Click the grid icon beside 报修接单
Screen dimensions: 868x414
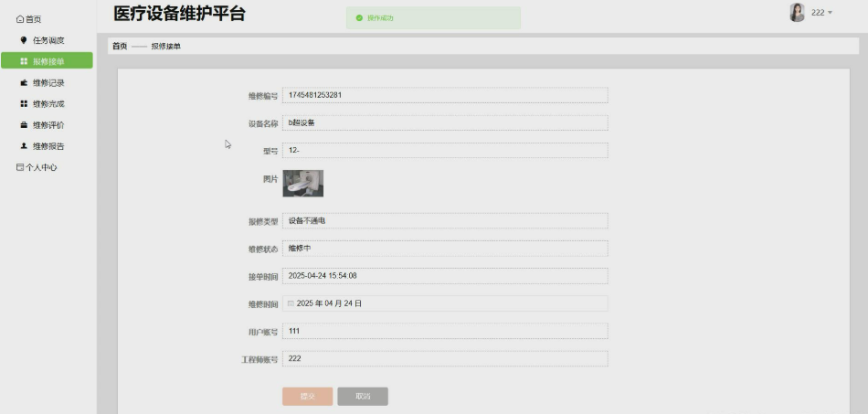pyautogui.click(x=24, y=61)
